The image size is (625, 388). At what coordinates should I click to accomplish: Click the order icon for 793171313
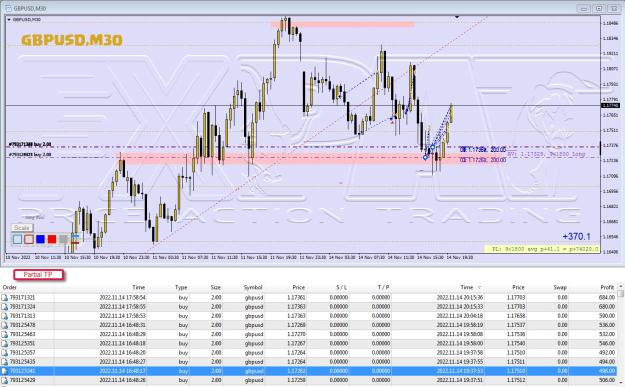point(5,316)
